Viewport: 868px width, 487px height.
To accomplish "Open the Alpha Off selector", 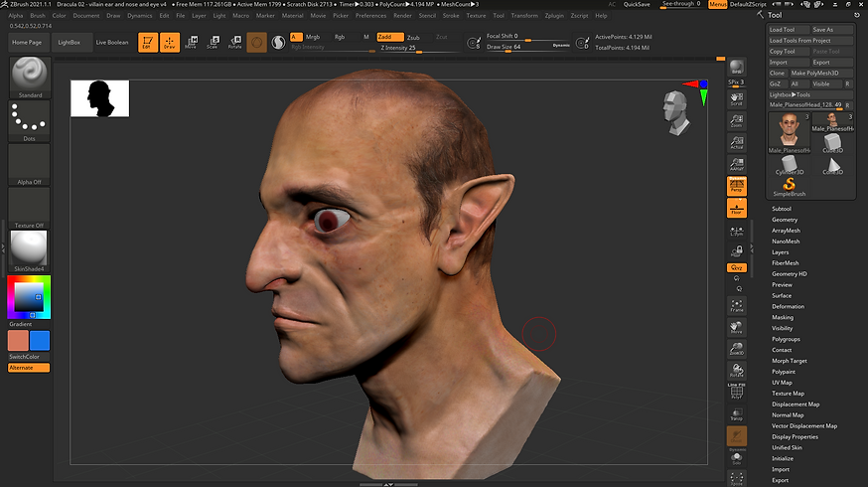I will coord(30,165).
